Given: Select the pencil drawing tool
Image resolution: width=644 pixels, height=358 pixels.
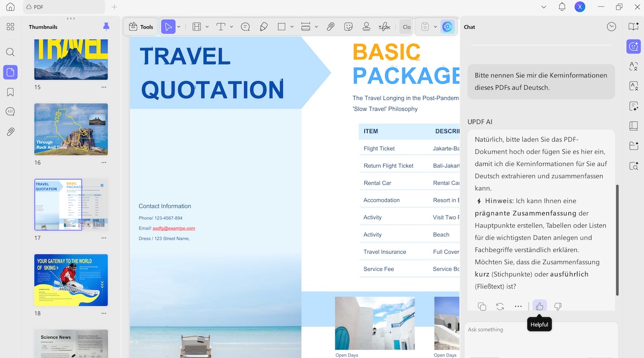Looking at the screenshot, I should coord(264,27).
